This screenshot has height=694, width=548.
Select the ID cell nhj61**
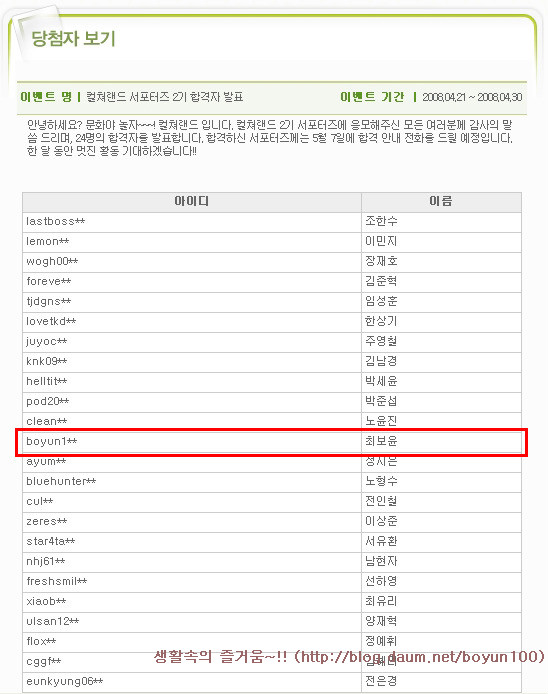coord(192,562)
